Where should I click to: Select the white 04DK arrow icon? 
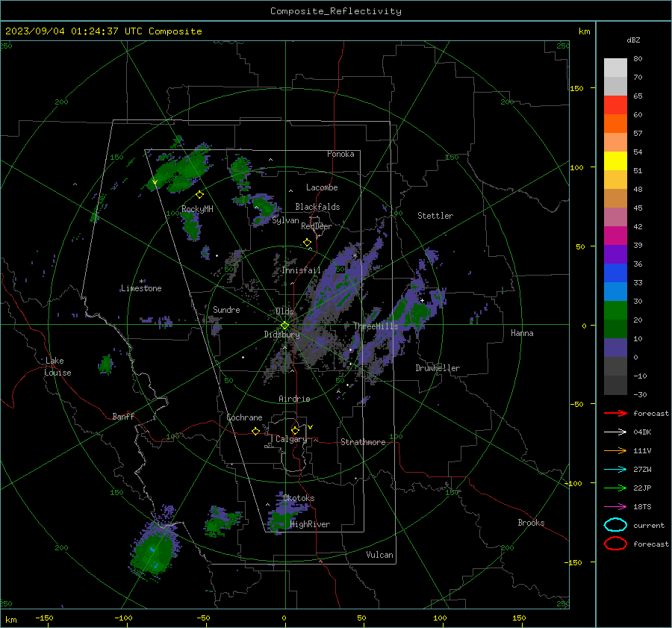615,432
